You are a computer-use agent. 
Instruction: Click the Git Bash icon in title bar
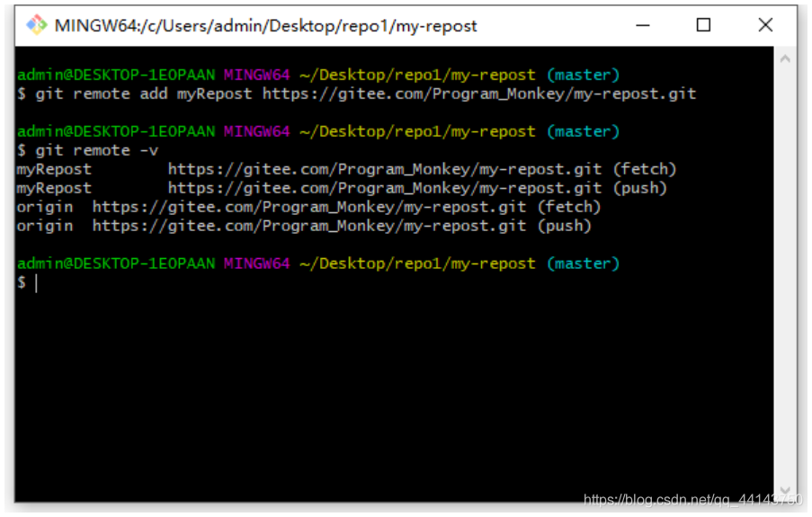pyautogui.click(x=36, y=25)
